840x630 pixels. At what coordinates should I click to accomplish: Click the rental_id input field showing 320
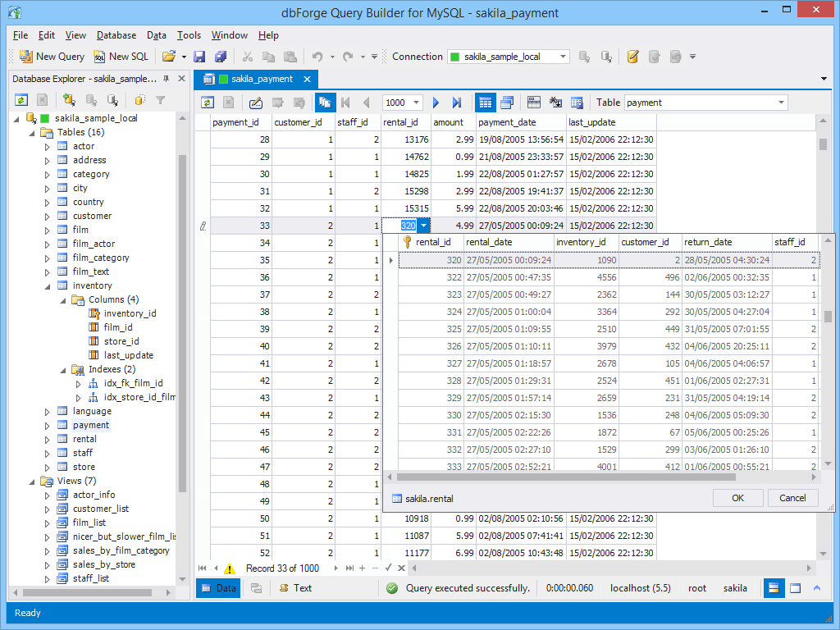click(407, 225)
